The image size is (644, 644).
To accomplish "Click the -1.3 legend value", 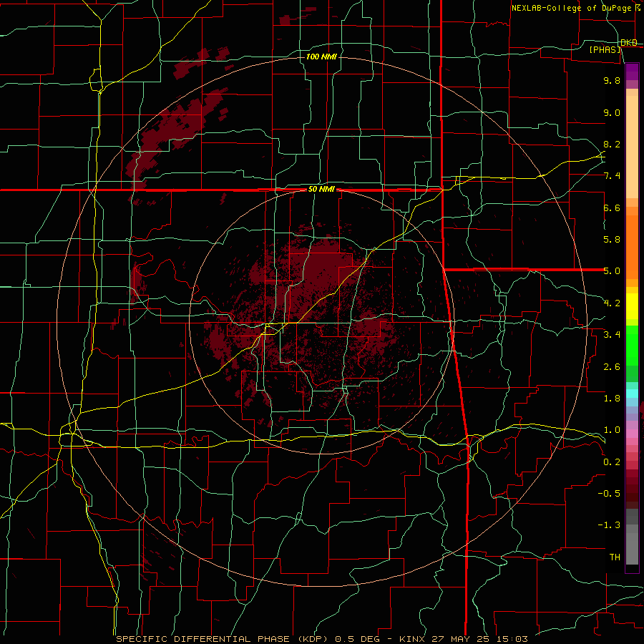I will tap(609, 525).
